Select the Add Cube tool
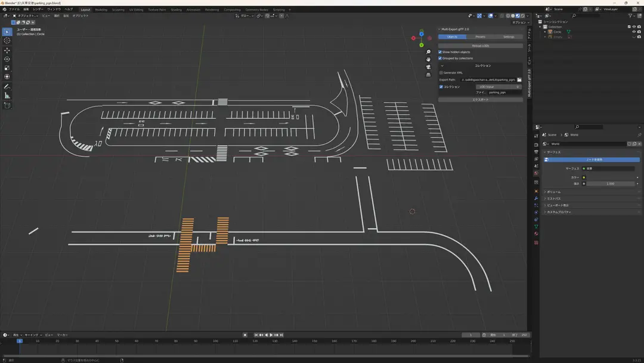The height and width of the screenshot is (363, 644). 7,106
